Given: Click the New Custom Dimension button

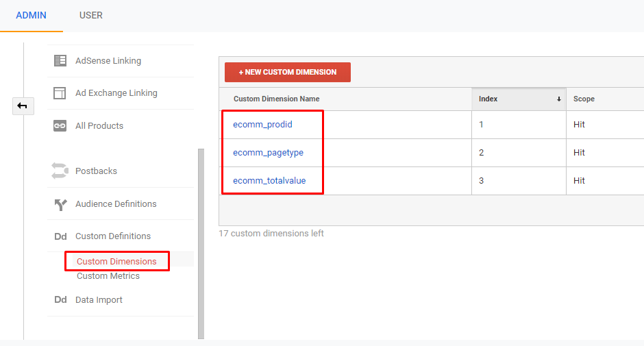Looking at the screenshot, I should pos(288,73).
